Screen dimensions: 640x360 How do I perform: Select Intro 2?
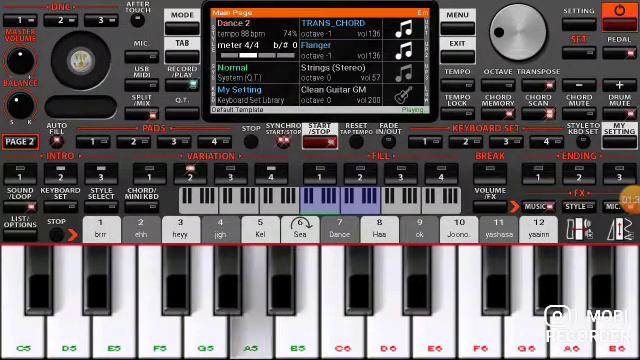pyautogui.click(x=60, y=173)
